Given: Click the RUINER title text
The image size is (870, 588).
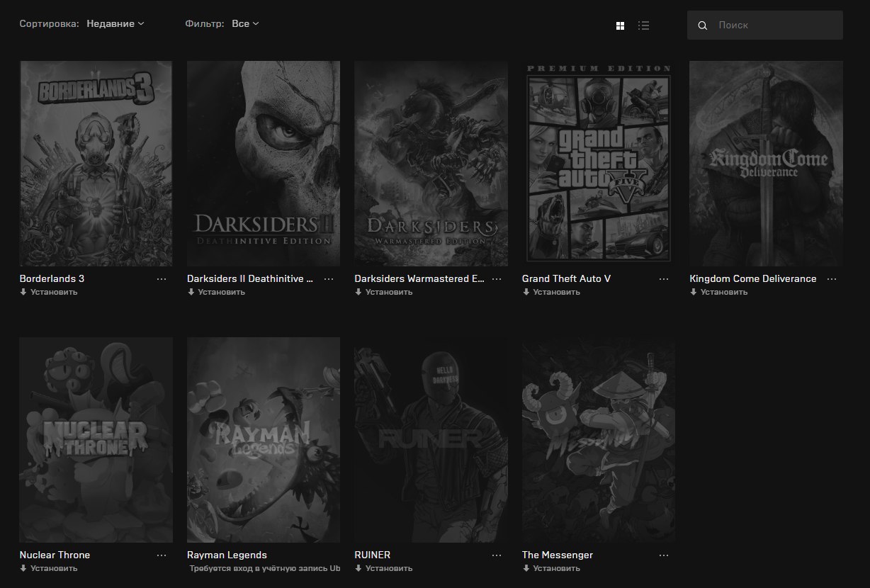Looking at the screenshot, I should pos(373,555).
